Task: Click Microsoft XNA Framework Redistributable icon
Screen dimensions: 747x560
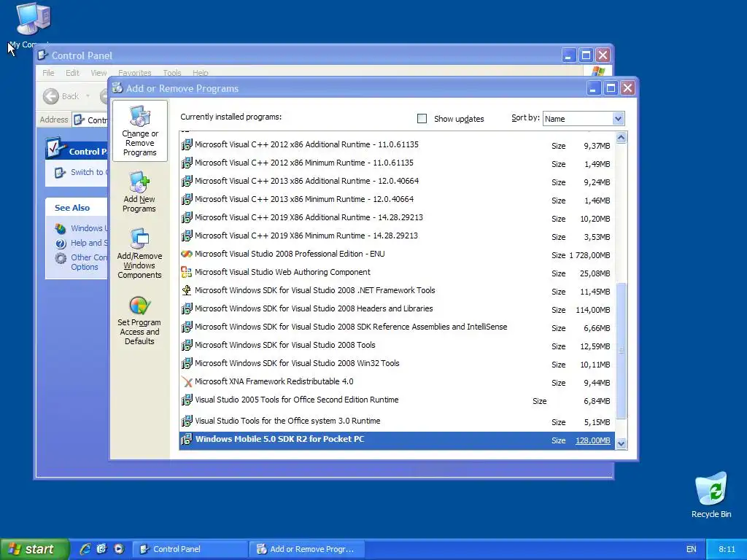Action: click(x=187, y=382)
